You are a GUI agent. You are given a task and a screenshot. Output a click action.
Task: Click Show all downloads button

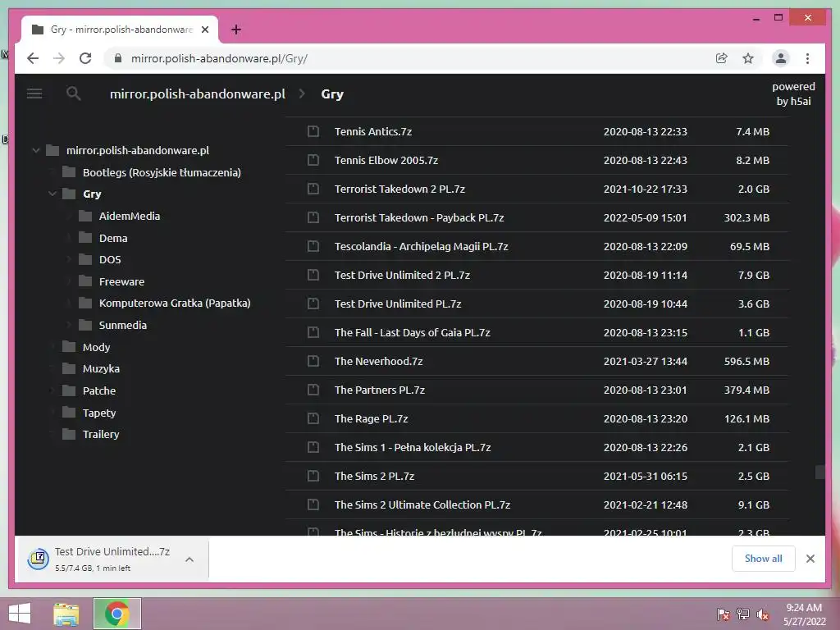pyautogui.click(x=764, y=558)
